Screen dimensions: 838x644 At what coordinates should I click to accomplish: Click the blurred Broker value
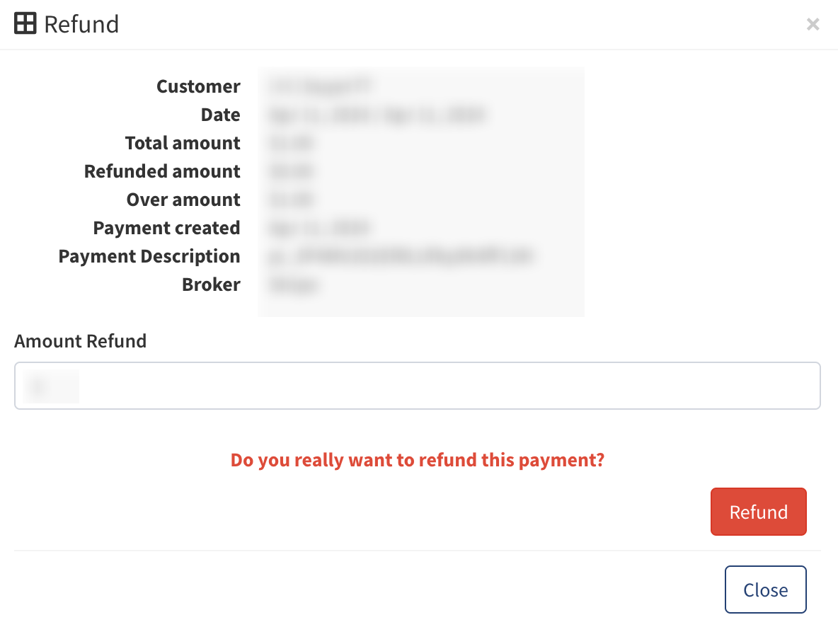pyautogui.click(x=294, y=284)
